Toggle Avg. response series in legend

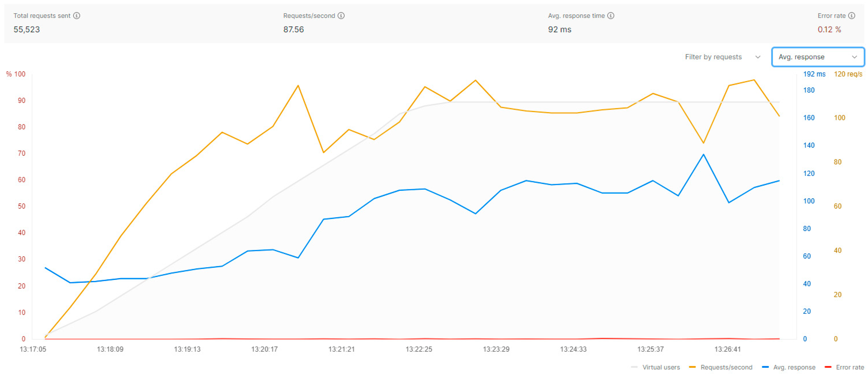tap(794, 367)
